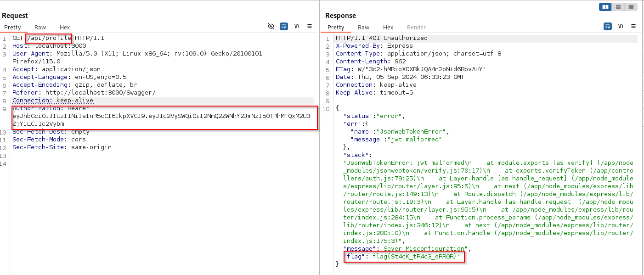Toggle word wrap icon in Request panel

[x=284, y=26]
